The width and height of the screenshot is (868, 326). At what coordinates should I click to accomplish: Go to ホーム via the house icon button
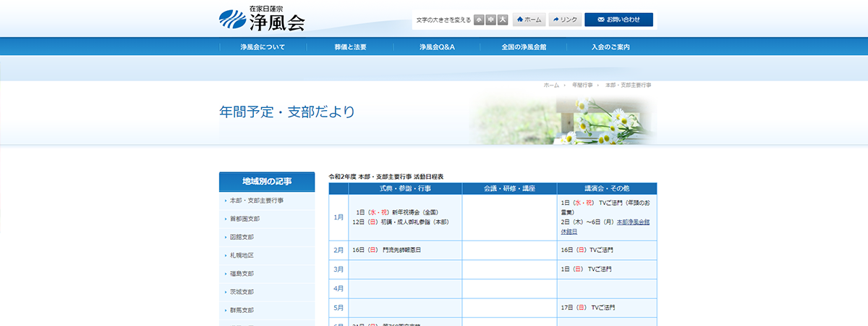(x=529, y=20)
